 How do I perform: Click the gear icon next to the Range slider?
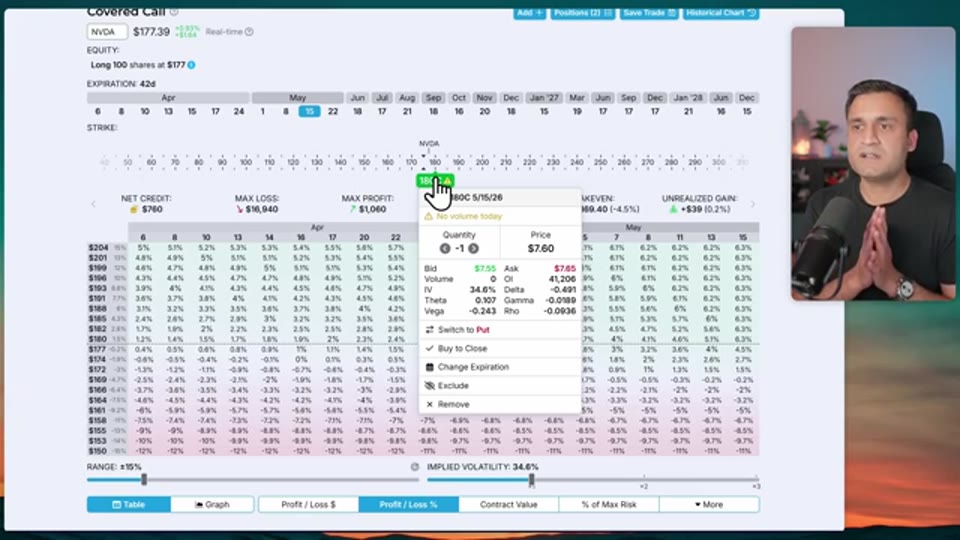click(414, 467)
